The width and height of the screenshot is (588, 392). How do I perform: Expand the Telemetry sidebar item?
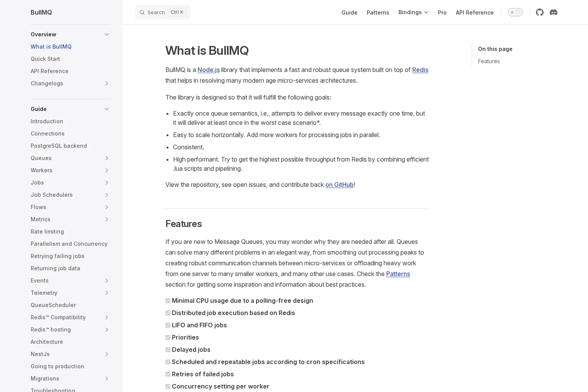107,293
